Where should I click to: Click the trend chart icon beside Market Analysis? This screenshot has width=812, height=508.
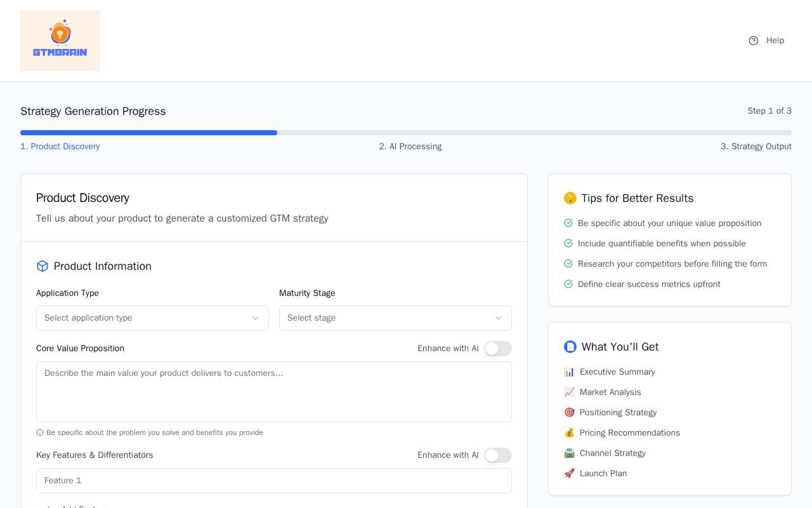click(x=569, y=392)
